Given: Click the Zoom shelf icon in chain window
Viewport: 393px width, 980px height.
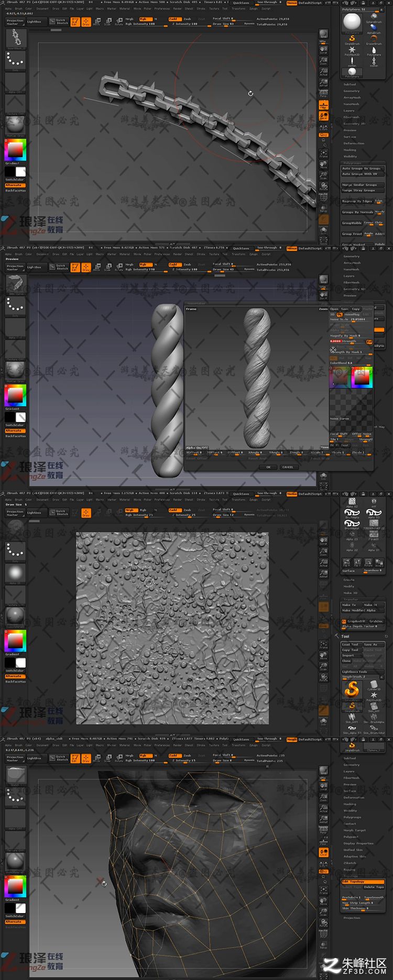Looking at the screenshot, I should [323, 60].
